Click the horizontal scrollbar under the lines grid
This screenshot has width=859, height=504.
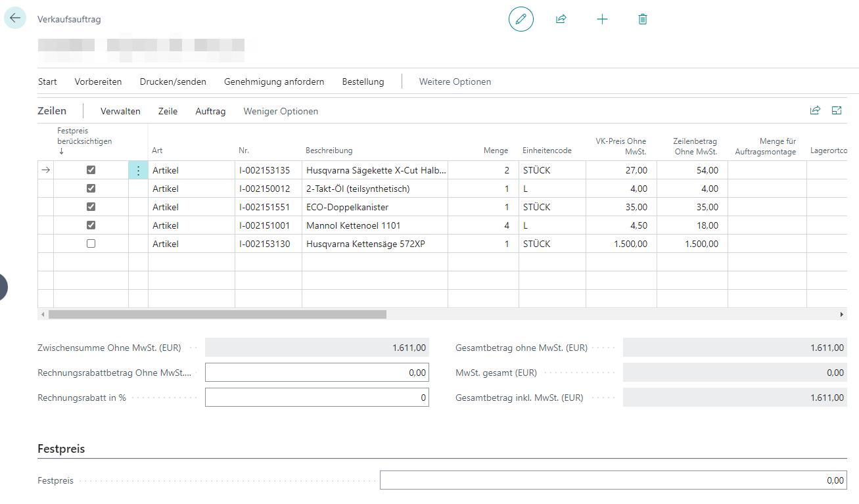217,315
